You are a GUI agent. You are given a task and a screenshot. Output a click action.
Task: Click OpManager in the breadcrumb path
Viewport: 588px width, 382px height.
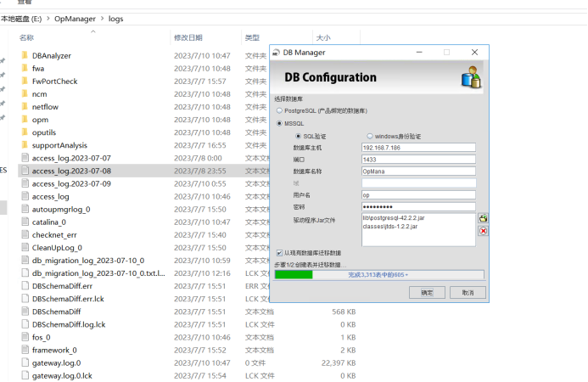[75, 19]
